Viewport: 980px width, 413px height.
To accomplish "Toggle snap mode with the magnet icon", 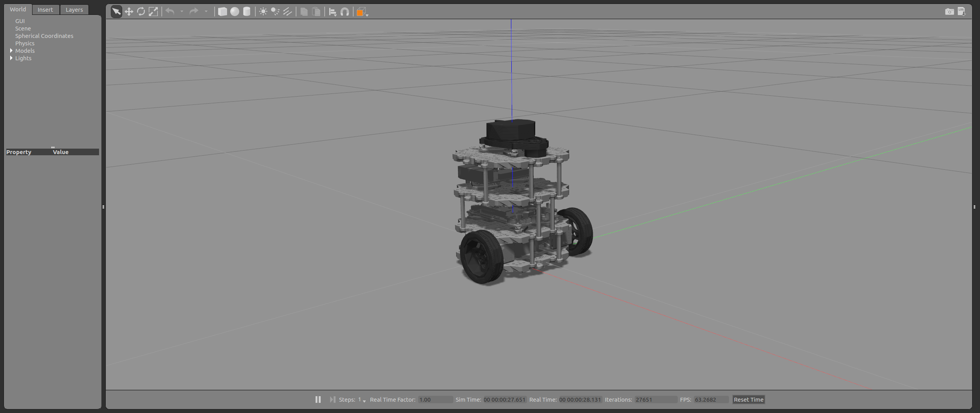I will pos(344,11).
